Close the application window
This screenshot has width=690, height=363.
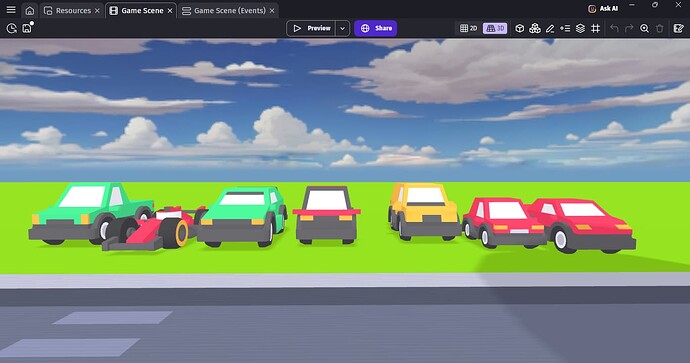click(678, 5)
